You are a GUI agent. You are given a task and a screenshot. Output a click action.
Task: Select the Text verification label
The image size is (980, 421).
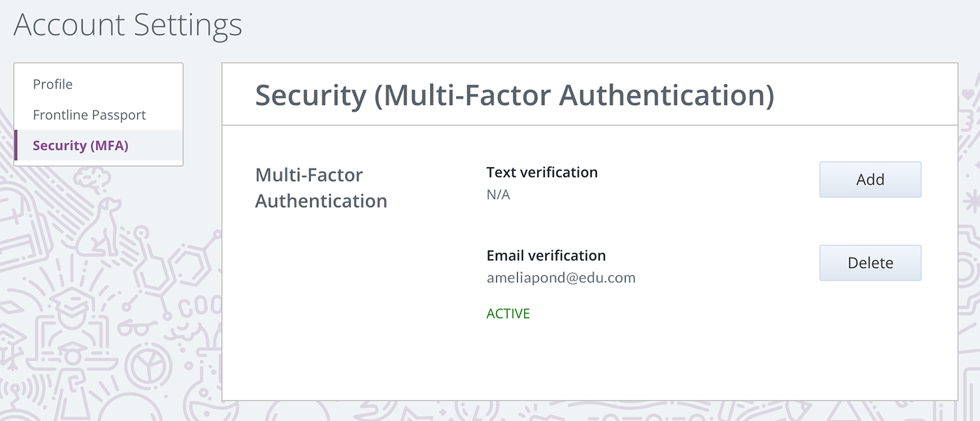(542, 172)
